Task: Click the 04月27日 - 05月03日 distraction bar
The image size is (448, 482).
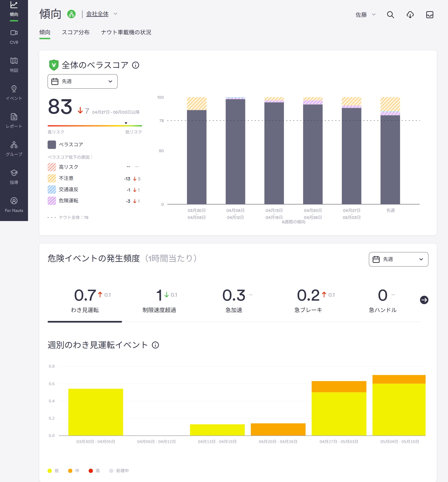Action: [339, 408]
